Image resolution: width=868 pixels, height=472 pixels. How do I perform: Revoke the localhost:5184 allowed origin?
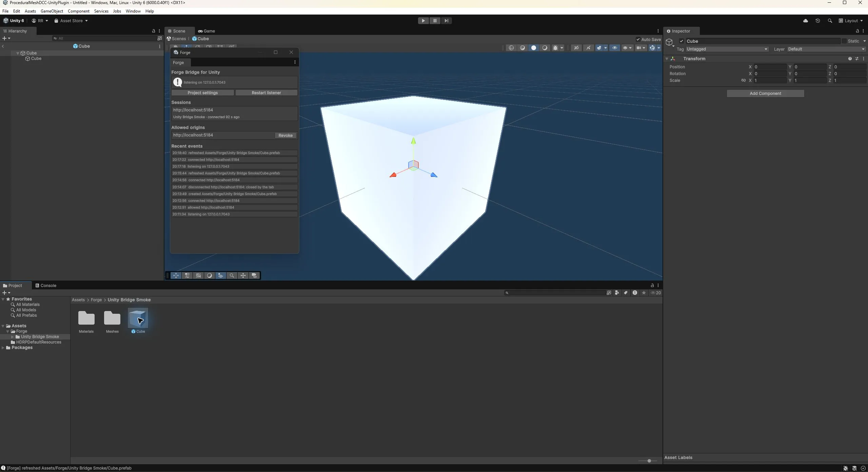click(x=285, y=136)
